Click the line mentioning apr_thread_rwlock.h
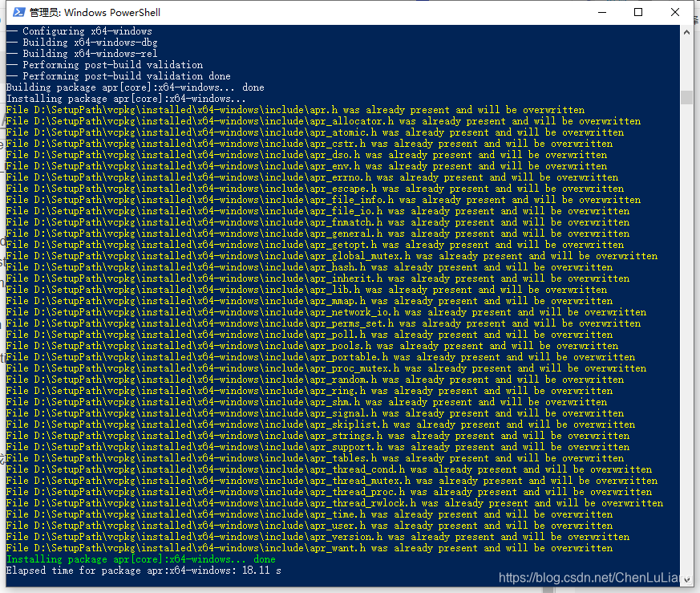700x593 pixels. 334,503
